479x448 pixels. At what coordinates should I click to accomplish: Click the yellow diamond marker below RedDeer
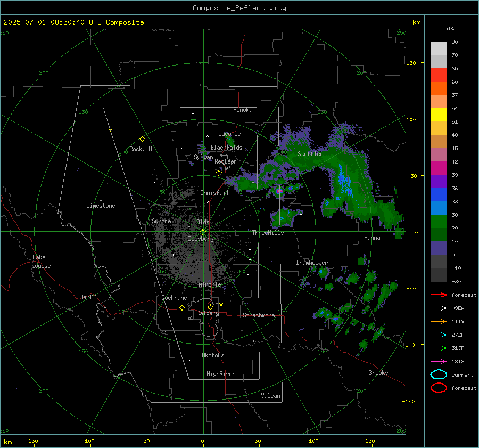click(219, 173)
